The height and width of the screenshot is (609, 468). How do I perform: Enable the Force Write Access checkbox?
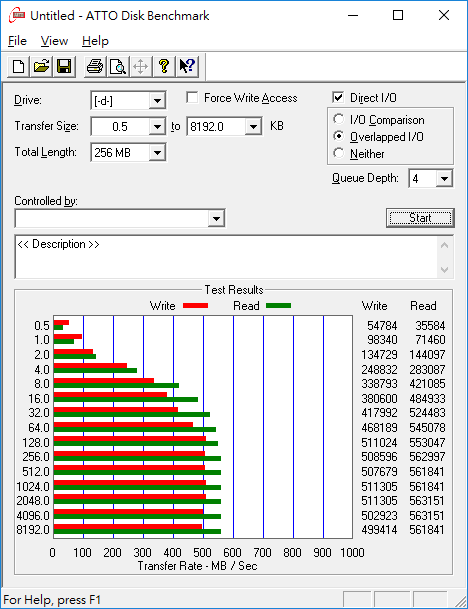pyautogui.click(x=192, y=97)
